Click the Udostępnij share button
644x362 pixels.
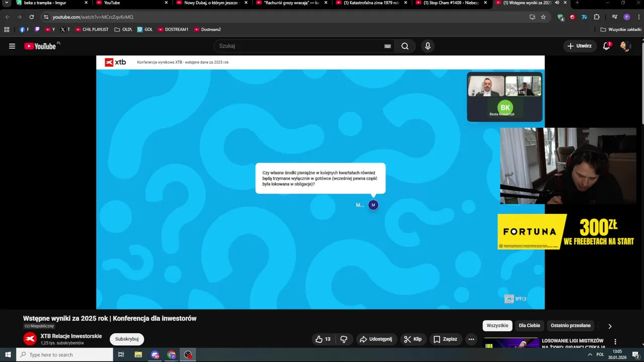click(376, 339)
